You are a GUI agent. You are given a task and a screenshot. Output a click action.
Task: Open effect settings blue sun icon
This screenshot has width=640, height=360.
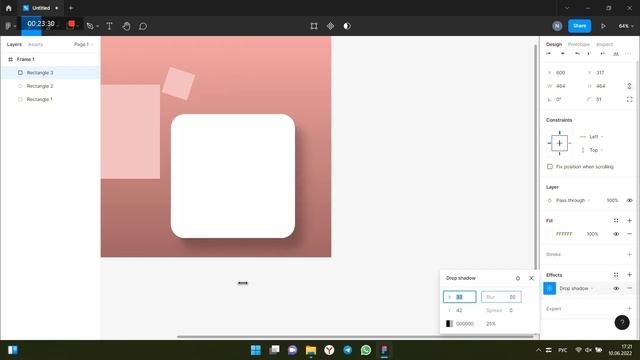(550, 288)
